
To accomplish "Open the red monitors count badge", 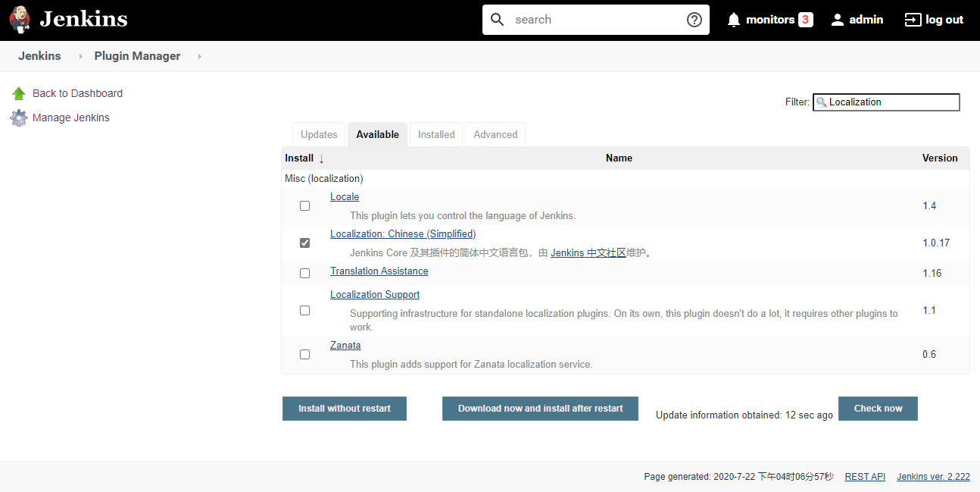I will click(806, 20).
